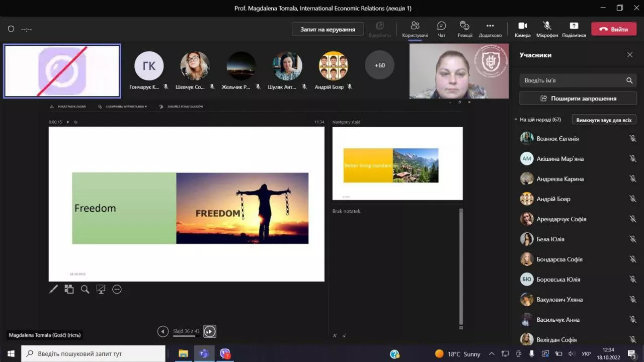The image size is (644, 362).
Task: Select the pen tool below the slide
Action: [53, 289]
